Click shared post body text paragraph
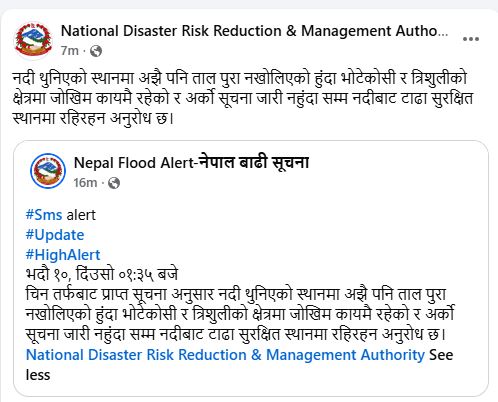The height and width of the screenshot is (402, 498). [240, 314]
